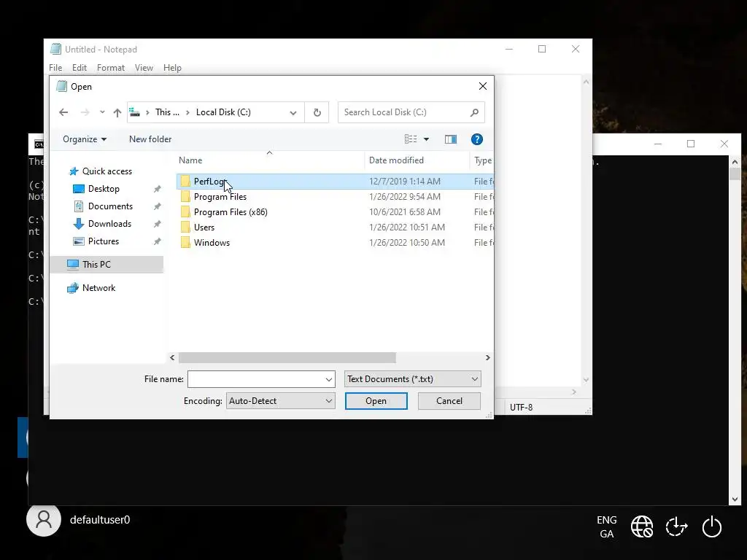Close the Open dialog with the X

[483, 86]
